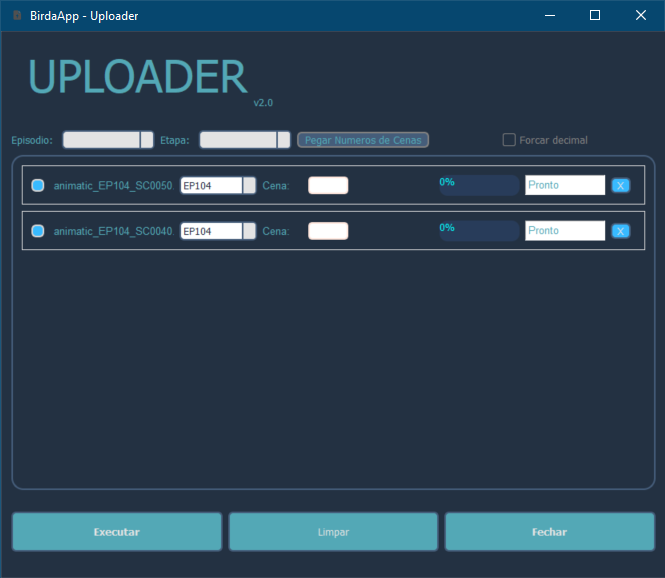Expand EP104 dropdown in SC0040 row
The image size is (665, 578).
pos(249,231)
